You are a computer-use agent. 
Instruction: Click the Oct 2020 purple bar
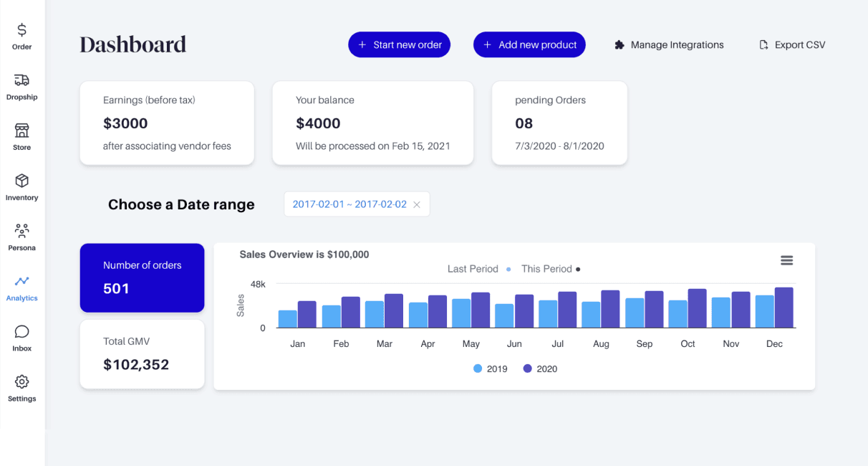point(697,308)
